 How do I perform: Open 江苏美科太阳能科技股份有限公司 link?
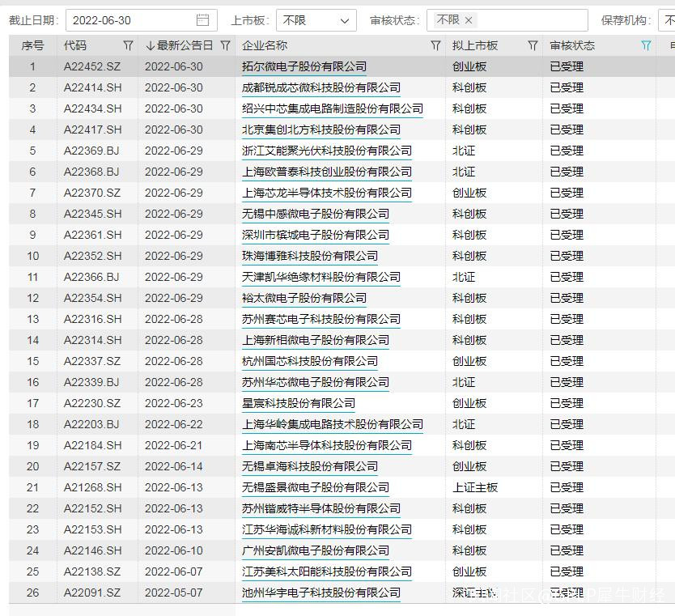click(x=327, y=572)
